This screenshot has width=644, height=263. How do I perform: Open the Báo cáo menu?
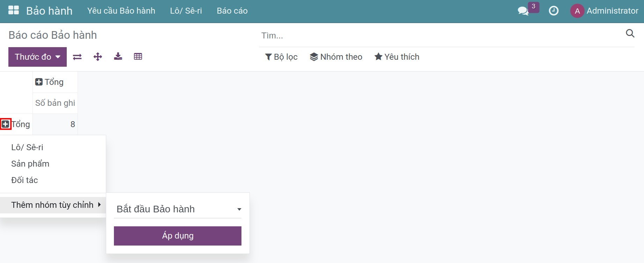(232, 11)
